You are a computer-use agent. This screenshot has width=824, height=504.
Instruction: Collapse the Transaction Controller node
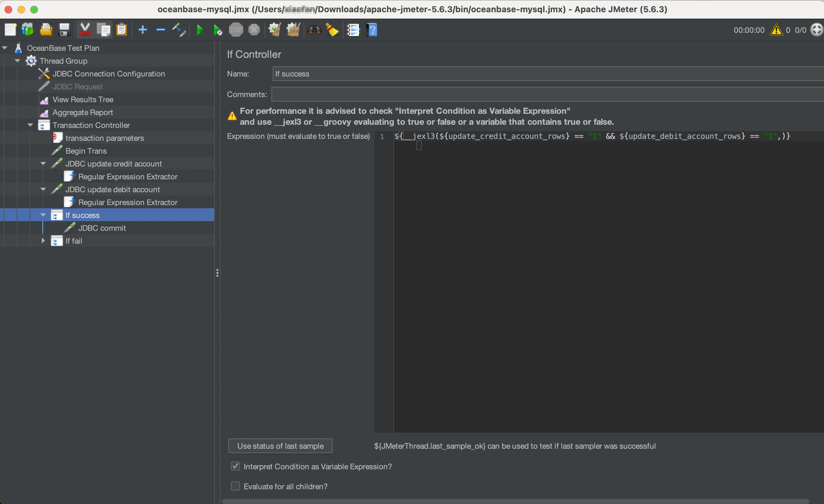click(x=30, y=125)
